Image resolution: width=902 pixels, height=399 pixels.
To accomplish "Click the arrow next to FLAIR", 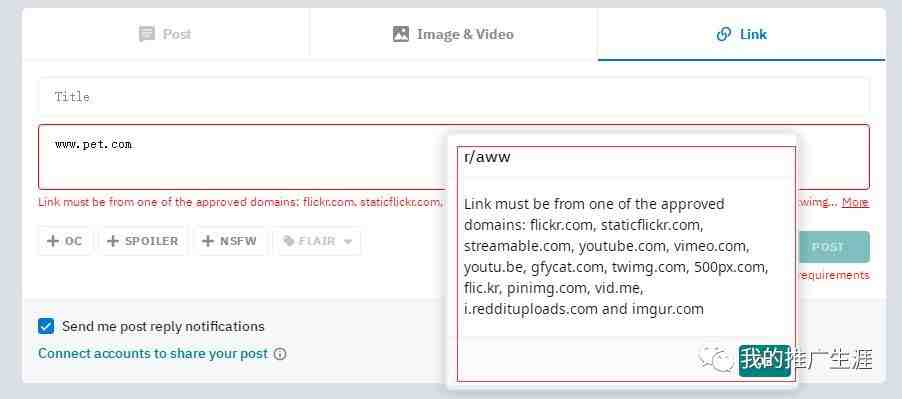I will [347, 241].
